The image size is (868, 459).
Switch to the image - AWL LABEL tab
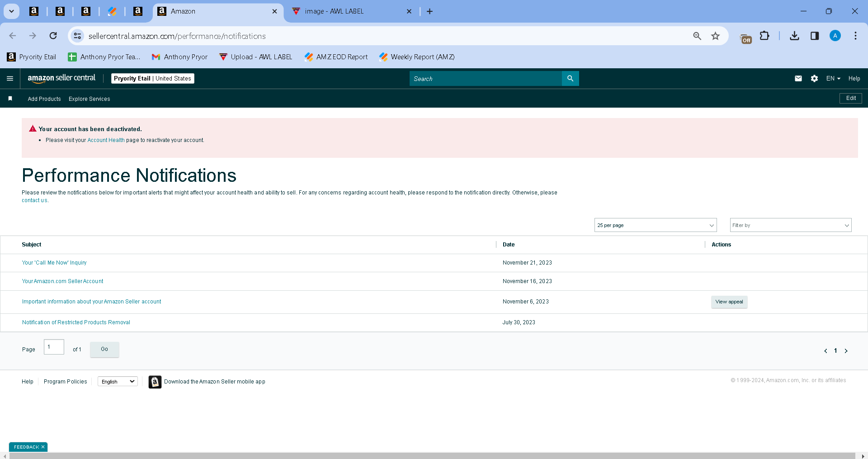click(x=352, y=11)
